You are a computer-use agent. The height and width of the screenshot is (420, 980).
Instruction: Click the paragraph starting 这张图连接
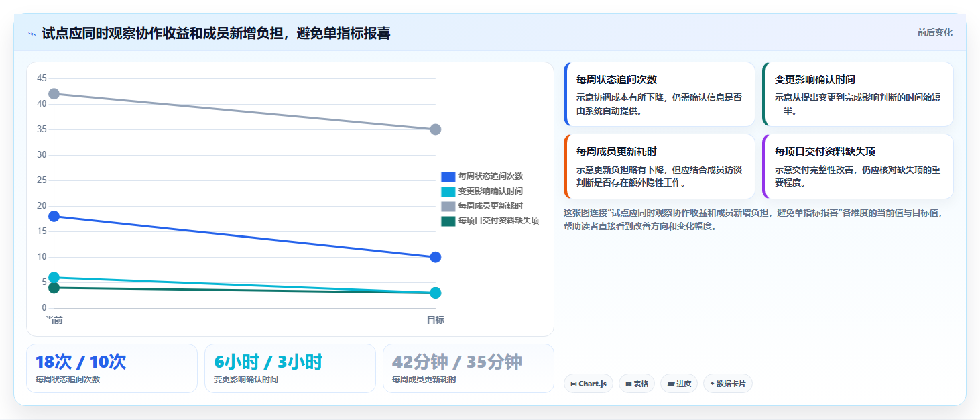[754, 219]
